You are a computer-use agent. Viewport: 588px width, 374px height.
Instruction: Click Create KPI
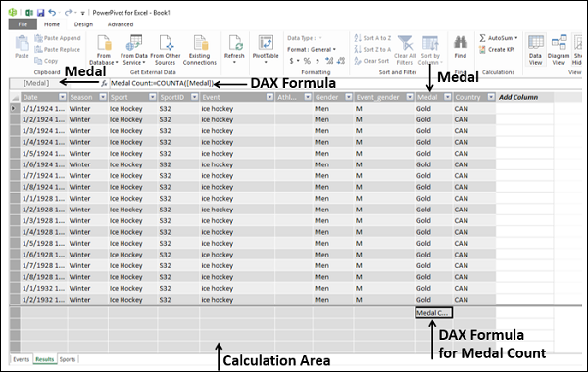pos(497,50)
